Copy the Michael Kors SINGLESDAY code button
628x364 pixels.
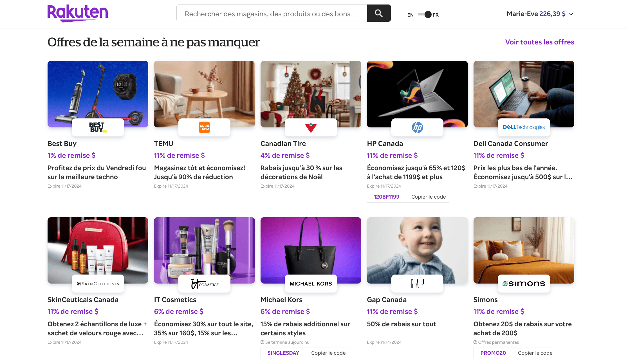point(328,353)
